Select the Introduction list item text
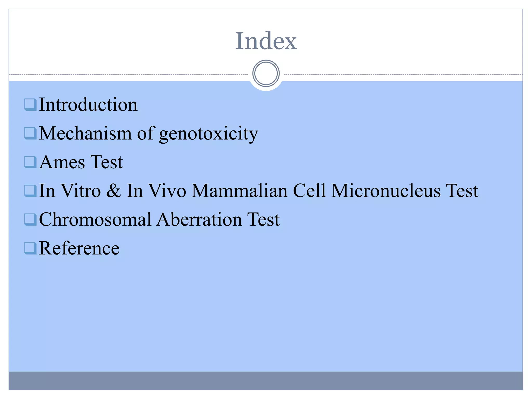This screenshot has width=532, height=399. (88, 105)
